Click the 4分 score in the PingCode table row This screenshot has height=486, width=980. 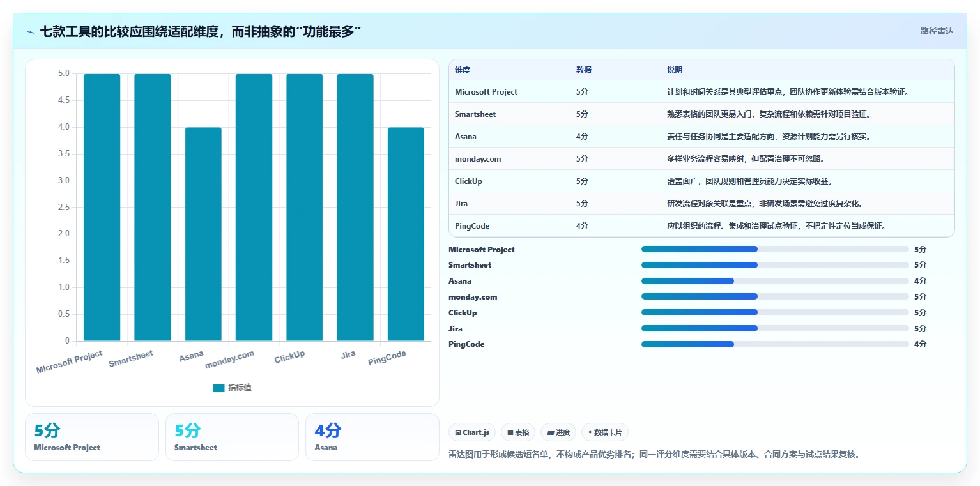click(x=582, y=226)
